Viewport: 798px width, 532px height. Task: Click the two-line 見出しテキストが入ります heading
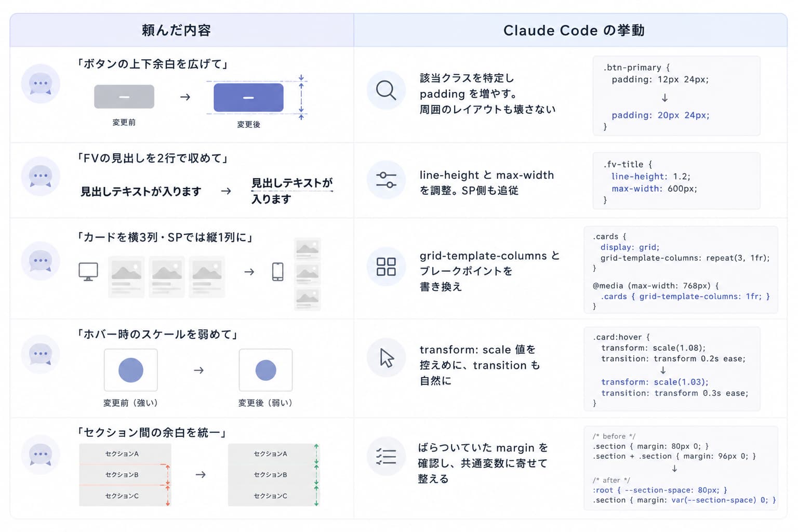click(x=292, y=191)
